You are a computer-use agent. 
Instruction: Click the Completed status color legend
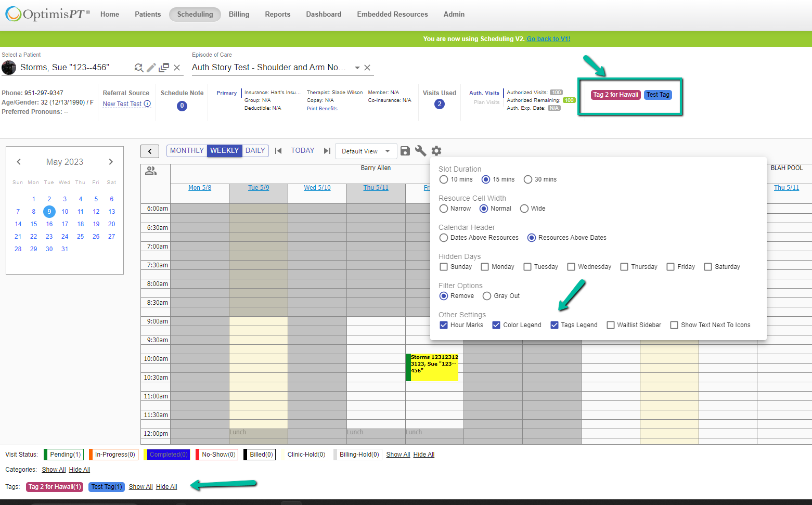168,455
